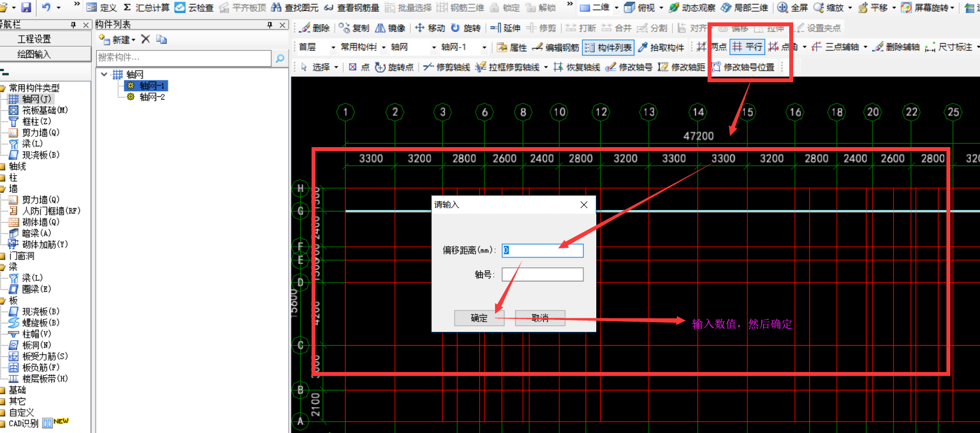
Task: Select 平行 parallel auxiliary axis tool
Action: point(747,47)
